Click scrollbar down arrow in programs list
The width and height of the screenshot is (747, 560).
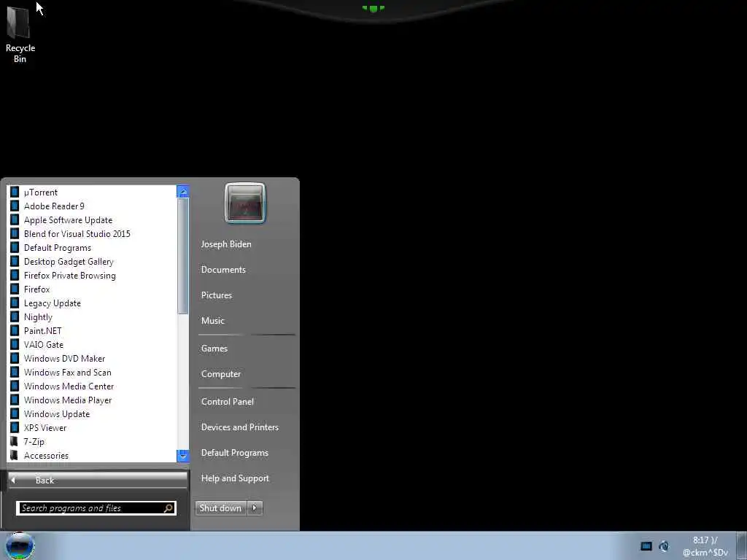click(x=183, y=456)
